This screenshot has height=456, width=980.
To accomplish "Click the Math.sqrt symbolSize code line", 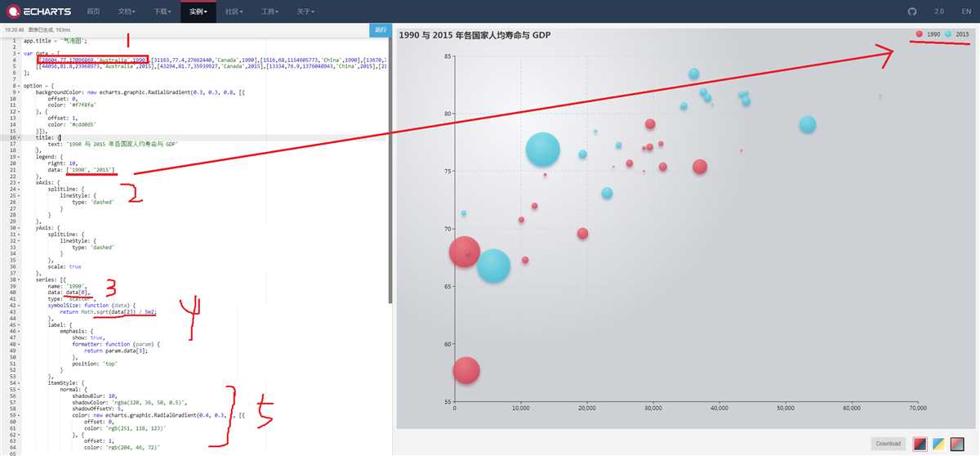I will pyautogui.click(x=108, y=312).
